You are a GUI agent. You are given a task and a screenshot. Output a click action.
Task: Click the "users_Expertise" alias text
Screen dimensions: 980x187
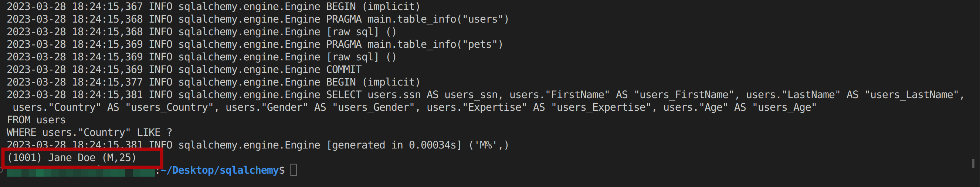point(602,107)
